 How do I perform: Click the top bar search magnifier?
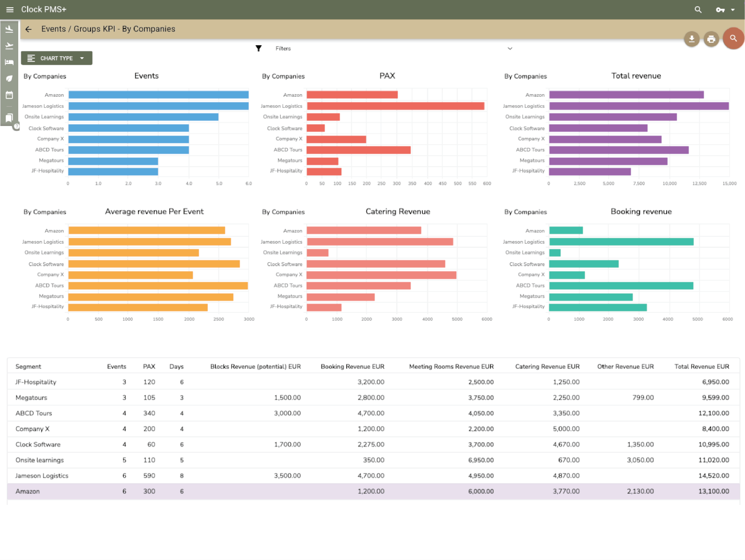click(x=698, y=10)
